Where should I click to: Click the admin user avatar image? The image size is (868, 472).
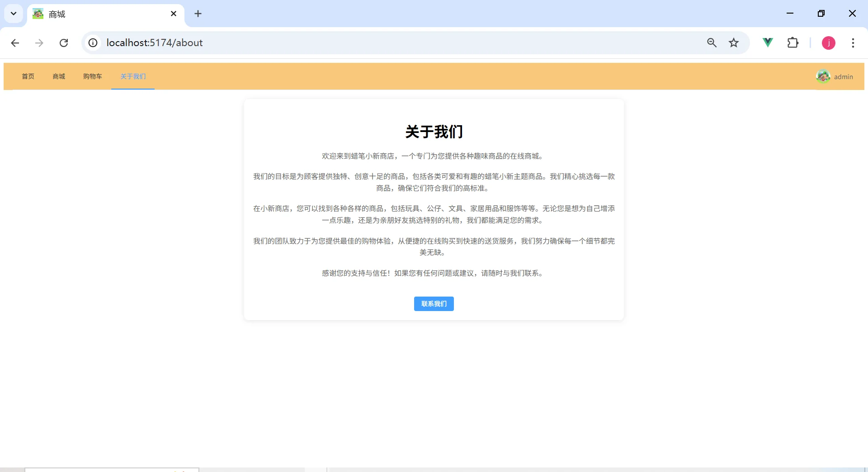click(823, 76)
